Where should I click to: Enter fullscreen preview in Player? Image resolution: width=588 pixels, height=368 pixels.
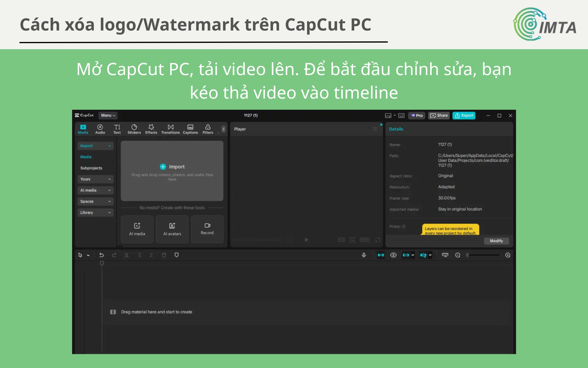pos(378,240)
